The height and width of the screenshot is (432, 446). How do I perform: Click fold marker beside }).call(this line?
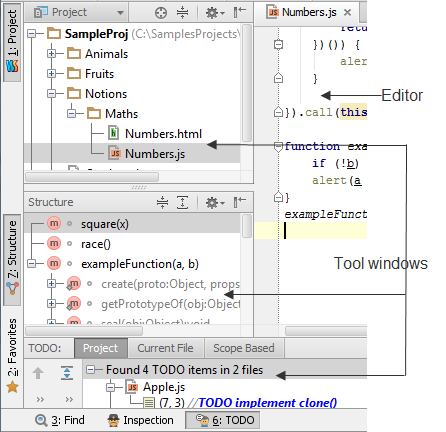tap(278, 112)
